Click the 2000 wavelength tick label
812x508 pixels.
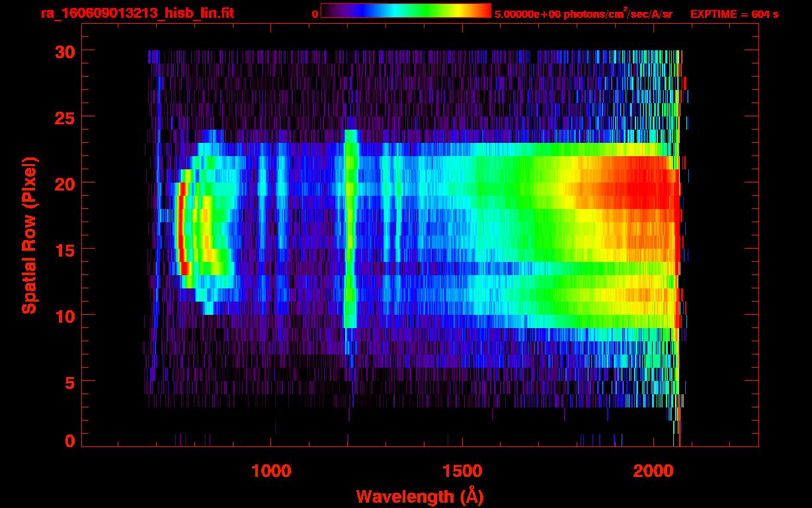coord(653,471)
